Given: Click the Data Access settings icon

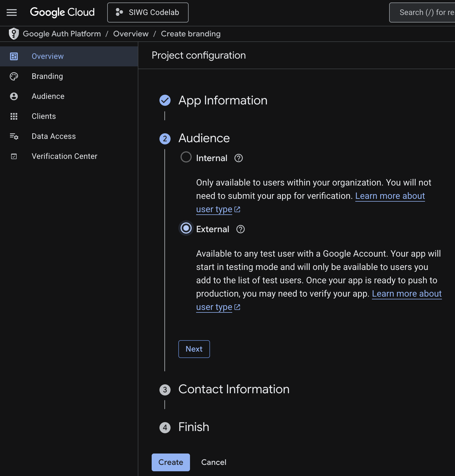Looking at the screenshot, I should pyautogui.click(x=14, y=136).
